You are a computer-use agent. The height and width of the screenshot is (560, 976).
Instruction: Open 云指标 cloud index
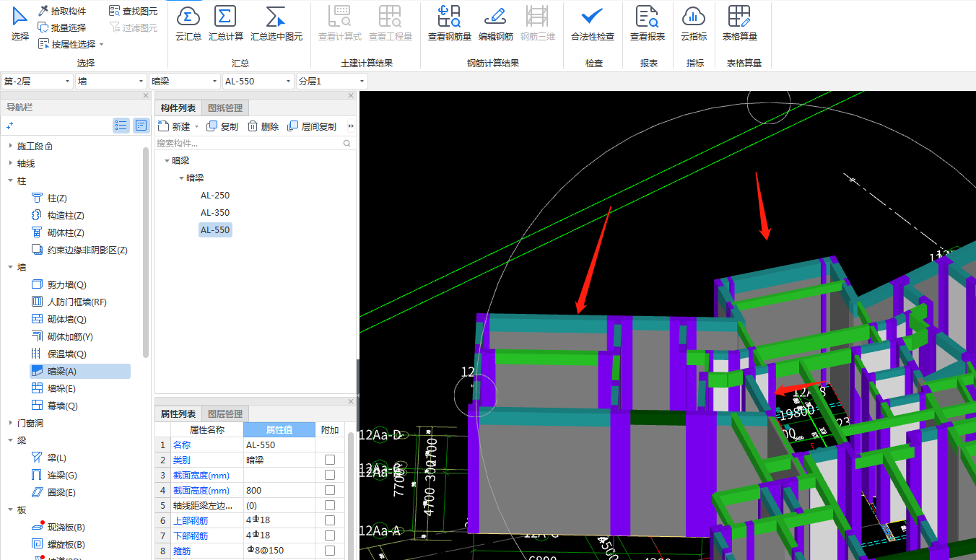tap(694, 24)
